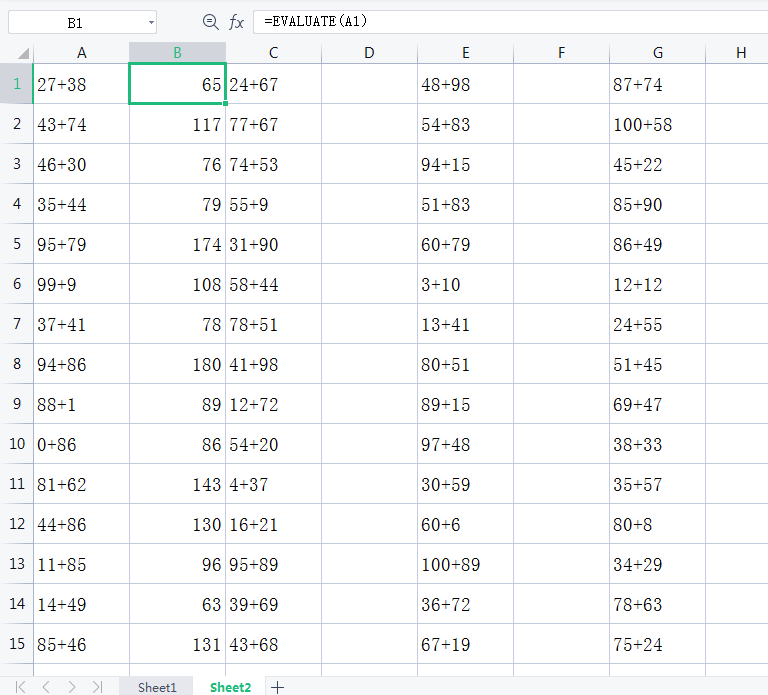Select column F header
Image resolution: width=768 pixels, height=695 pixels.
pyautogui.click(x=561, y=53)
